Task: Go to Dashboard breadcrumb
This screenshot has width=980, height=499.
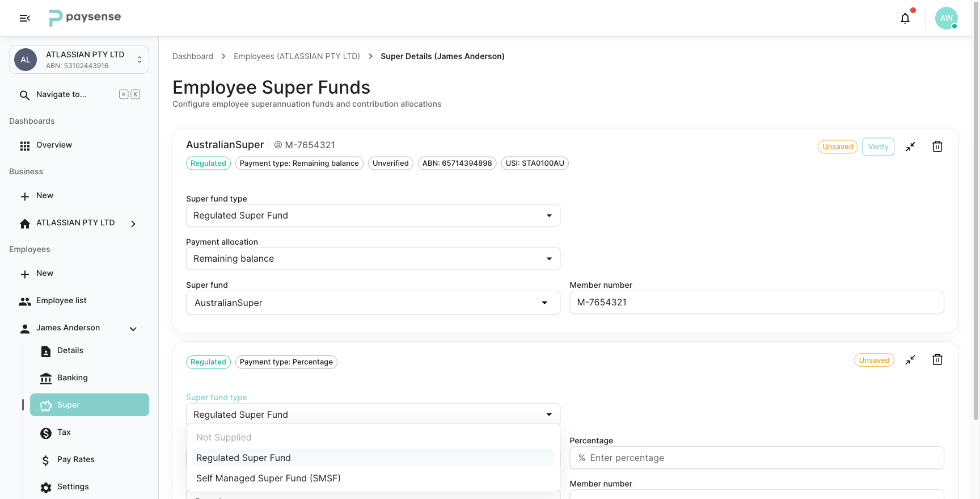Action: point(193,56)
